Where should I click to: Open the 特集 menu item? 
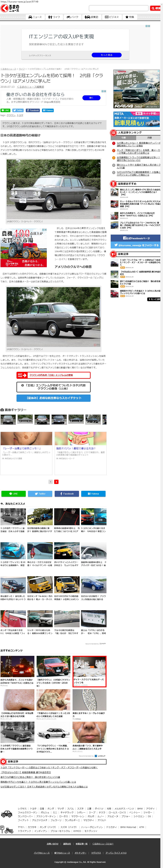130,17
